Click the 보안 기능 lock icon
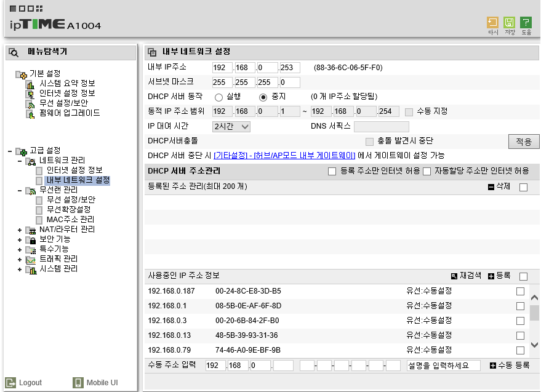Image resolution: width=541 pixels, height=392 pixels. pyautogui.click(x=31, y=240)
